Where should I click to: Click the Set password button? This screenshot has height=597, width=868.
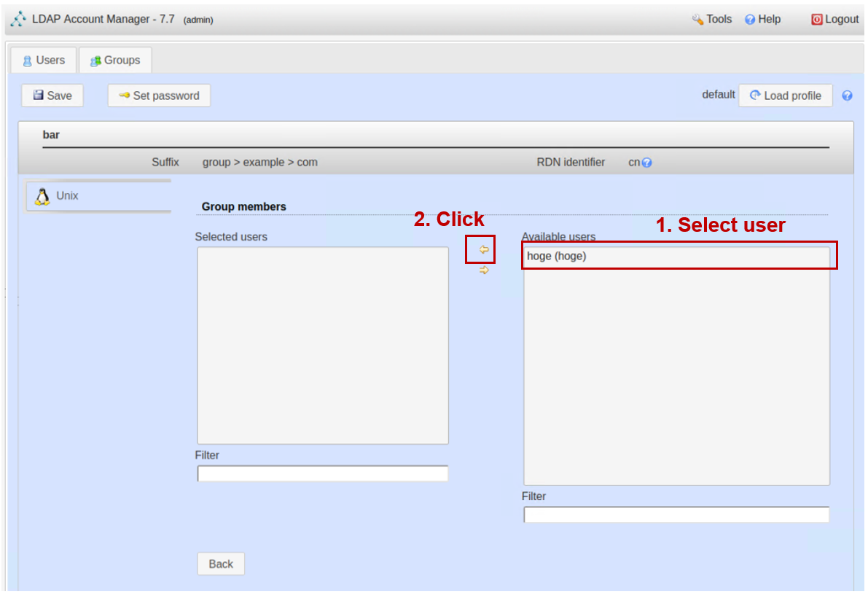click(x=159, y=95)
